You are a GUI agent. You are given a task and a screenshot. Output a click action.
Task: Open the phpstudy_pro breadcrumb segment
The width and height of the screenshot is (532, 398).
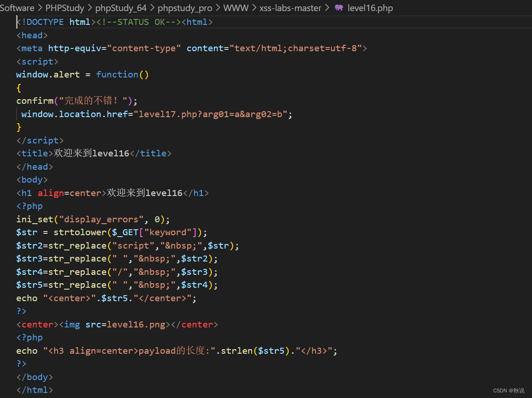[x=185, y=8]
